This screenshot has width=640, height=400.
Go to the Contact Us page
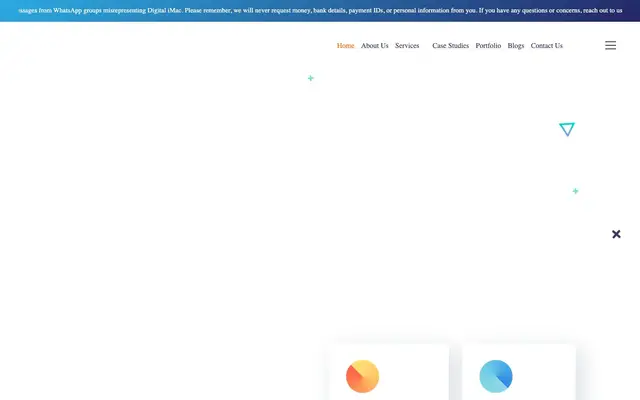[547, 46]
